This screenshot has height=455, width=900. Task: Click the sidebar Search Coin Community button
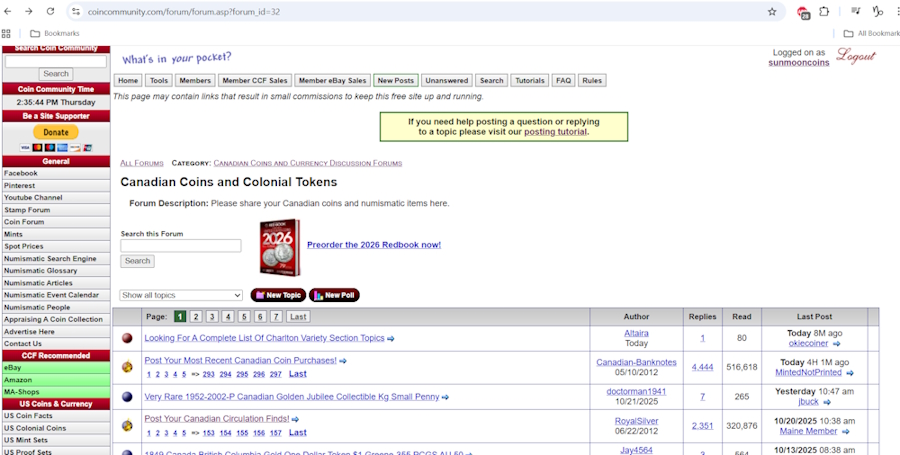(x=56, y=73)
